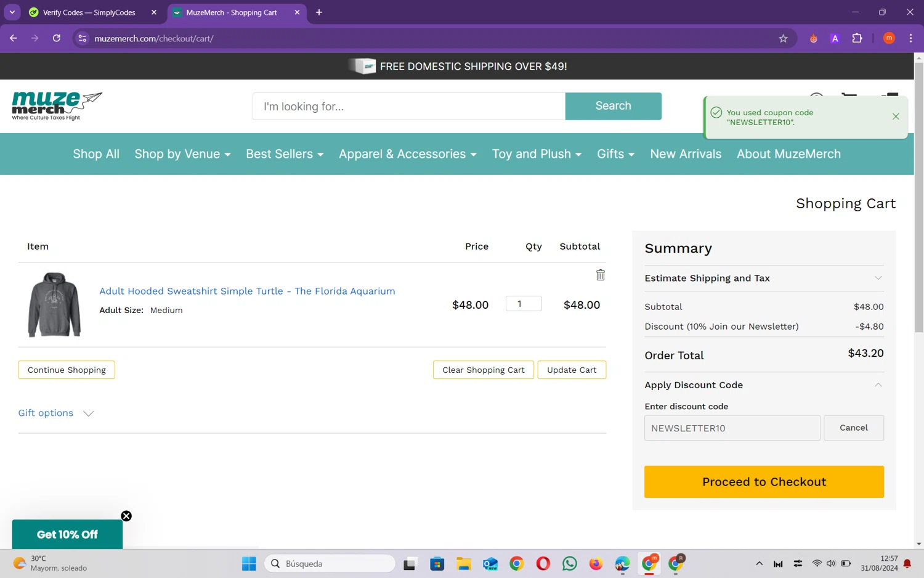Open WhatsApp from the taskbar
Screen dimensions: 924x578
point(570,563)
